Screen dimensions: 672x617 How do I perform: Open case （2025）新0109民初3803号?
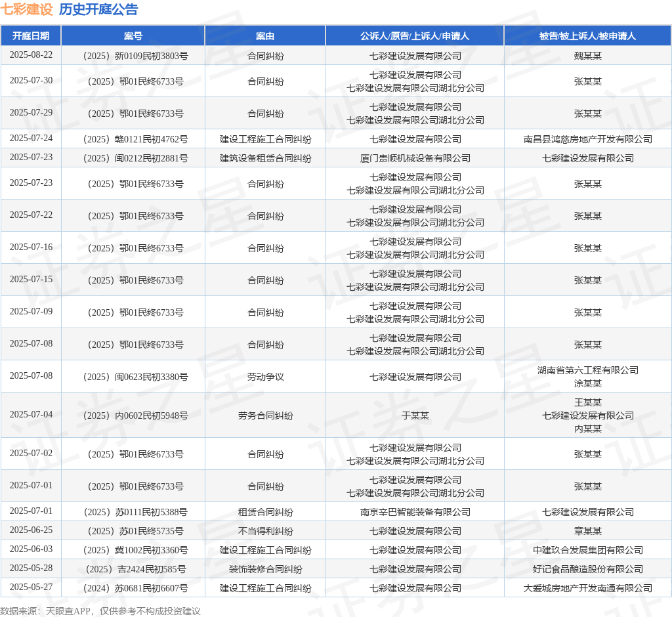click(x=133, y=56)
